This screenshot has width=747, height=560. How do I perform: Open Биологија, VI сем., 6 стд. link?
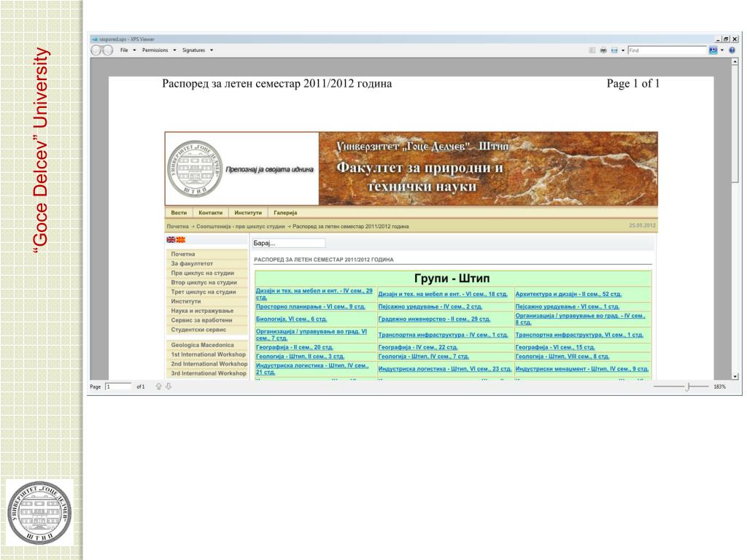click(x=291, y=319)
